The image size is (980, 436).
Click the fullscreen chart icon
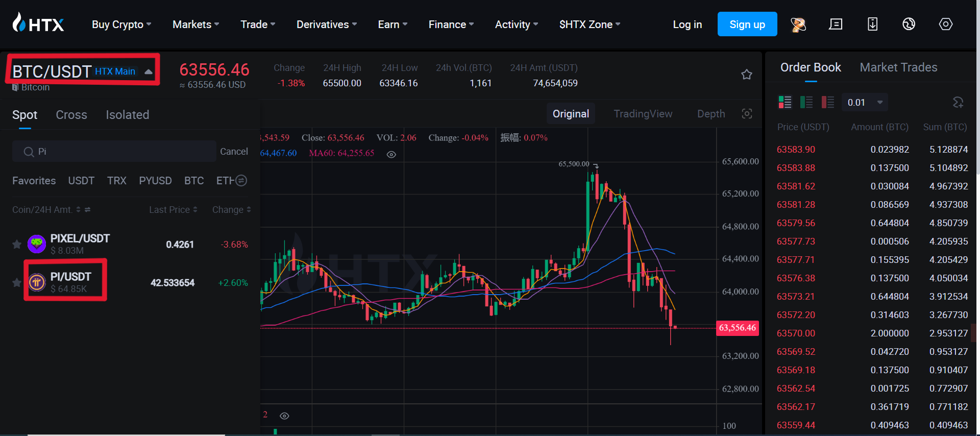coord(747,114)
